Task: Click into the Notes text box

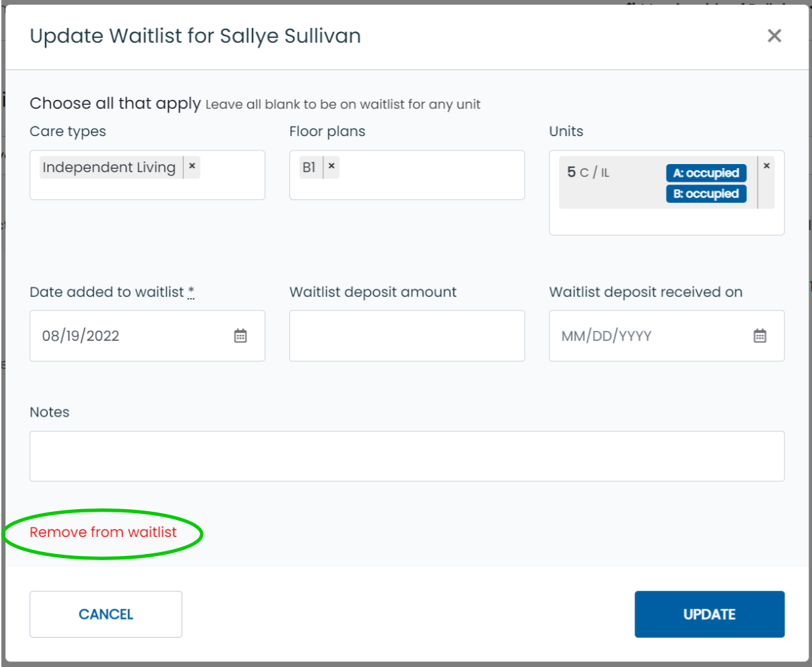Action: (406, 456)
